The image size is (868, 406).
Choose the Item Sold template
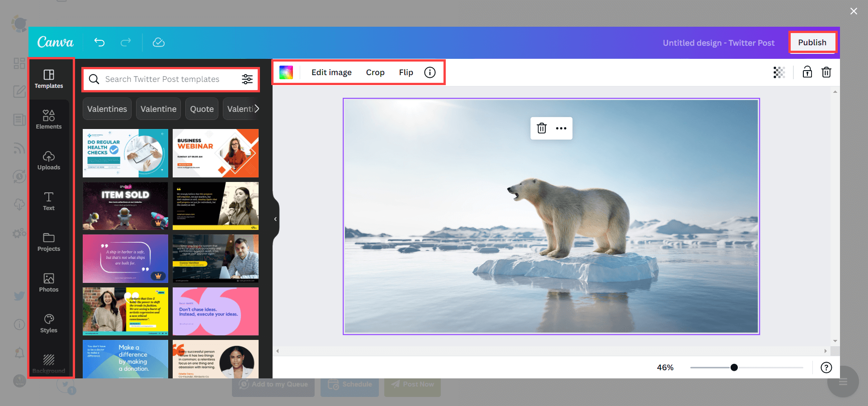click(x=125, y=206)
